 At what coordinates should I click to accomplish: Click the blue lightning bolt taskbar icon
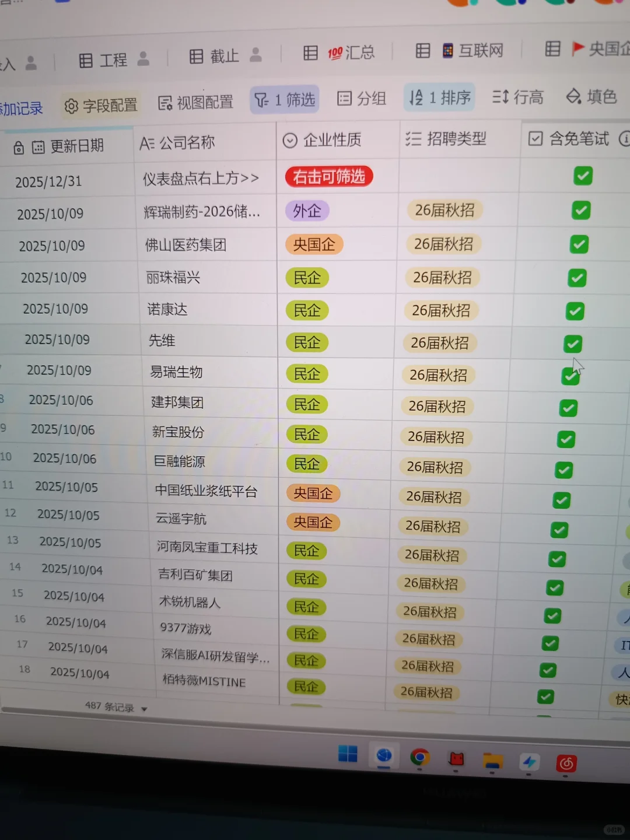(x=529, y=761)
